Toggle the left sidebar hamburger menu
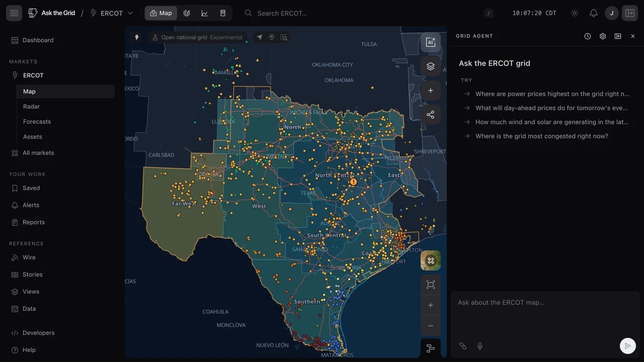644x362 pixels. pyautogui.click(x=14, y=13)
